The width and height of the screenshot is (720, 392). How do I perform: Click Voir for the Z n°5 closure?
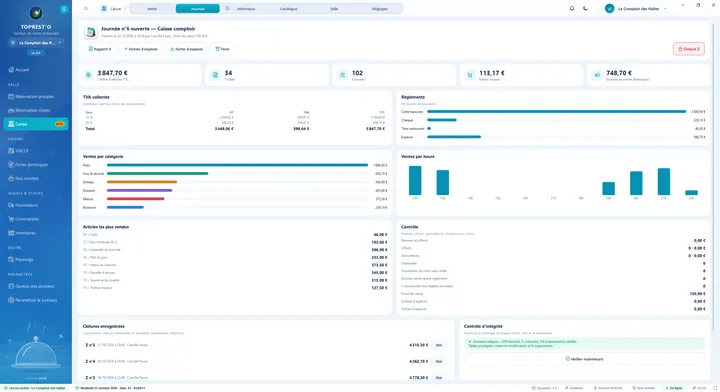[x=439, y=345]
